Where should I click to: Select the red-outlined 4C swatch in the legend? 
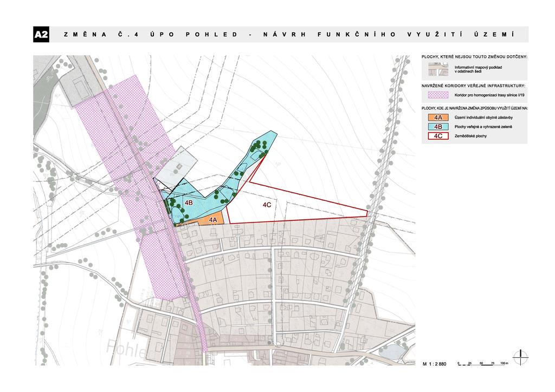438,136
